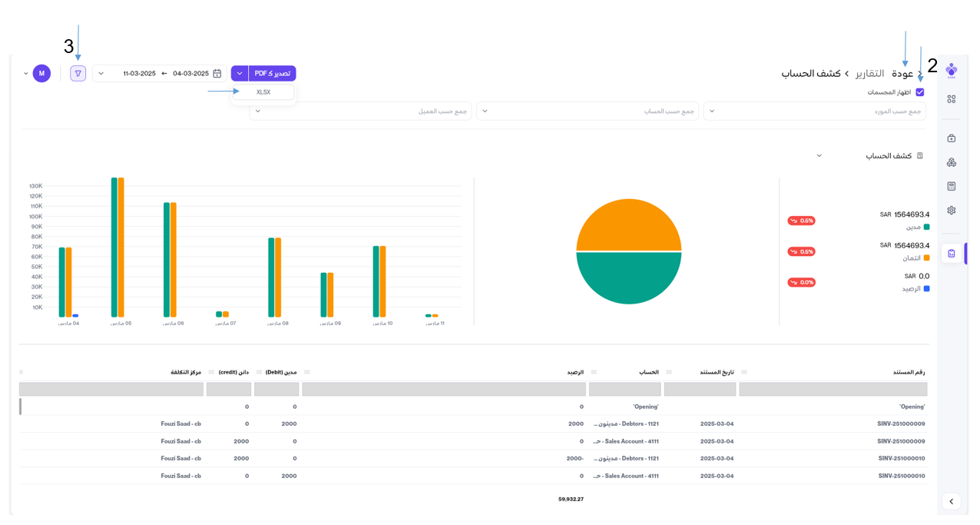980x525 pixels.
Task: Open the dashboard grid icon in sidebar
Action: [952, 99]
